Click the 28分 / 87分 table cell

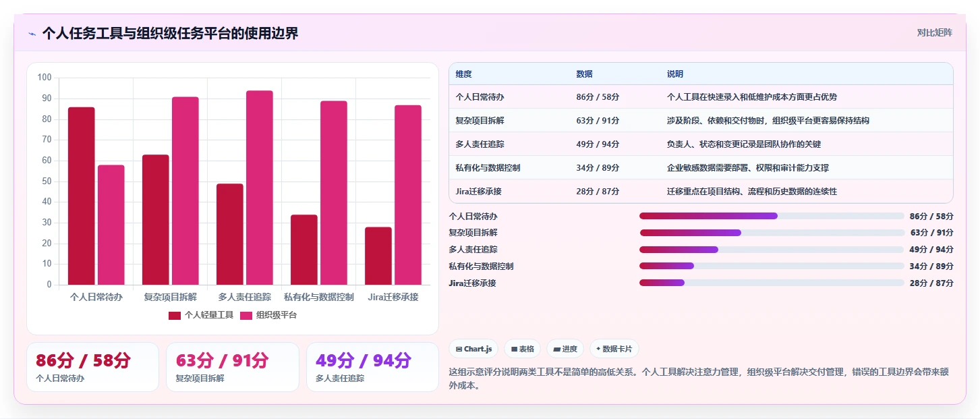[x=598, y=192]
